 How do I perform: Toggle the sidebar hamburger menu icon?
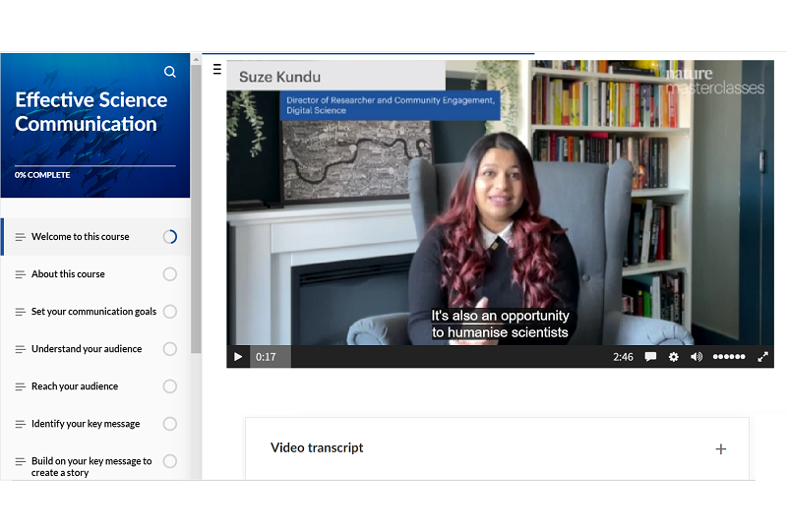click(x=216, y=69)
